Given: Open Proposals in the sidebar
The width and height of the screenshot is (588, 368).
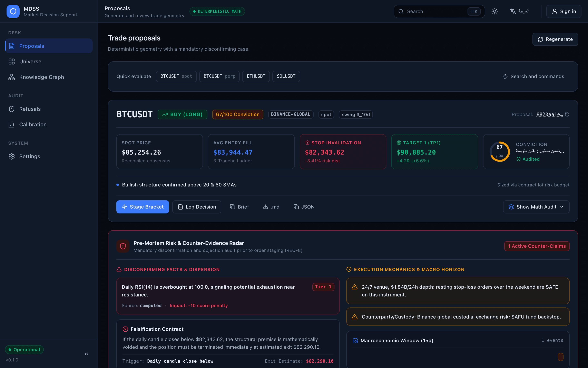Looking at the screenshot, I should (49, 46).
